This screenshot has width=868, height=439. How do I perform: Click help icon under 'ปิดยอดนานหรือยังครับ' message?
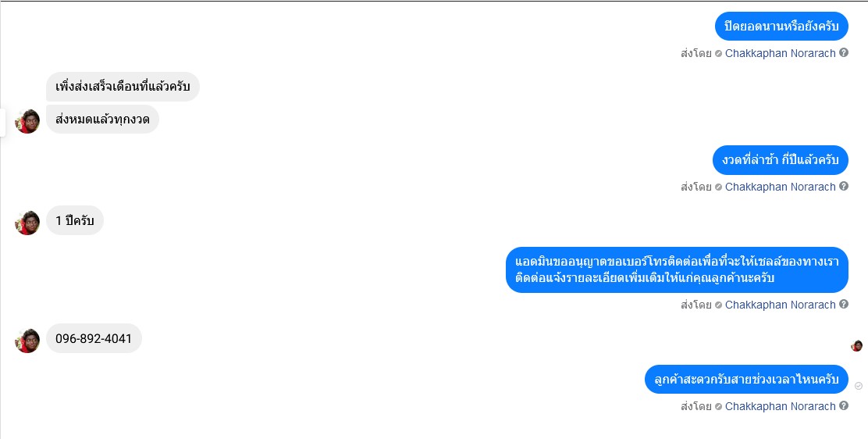(844, 52)
